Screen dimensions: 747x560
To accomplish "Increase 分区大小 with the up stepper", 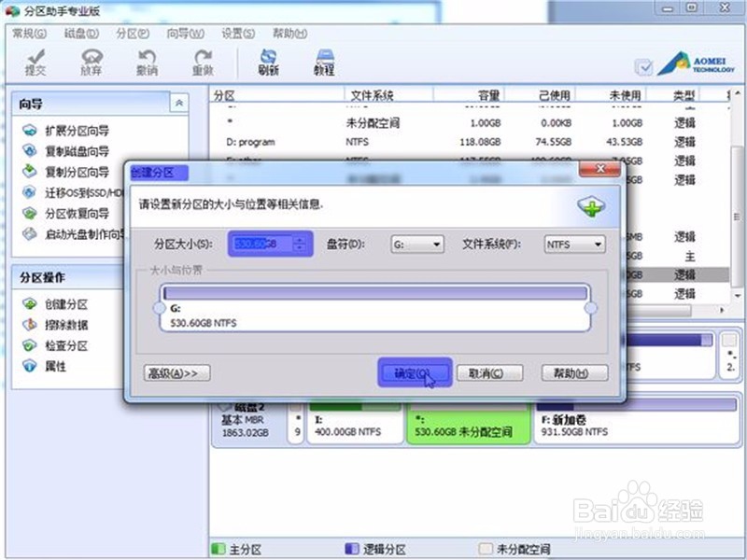I will pos(299,240).
